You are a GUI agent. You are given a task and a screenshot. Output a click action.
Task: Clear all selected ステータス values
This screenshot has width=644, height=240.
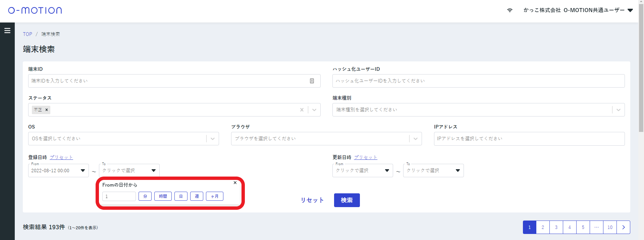(302, 110)
